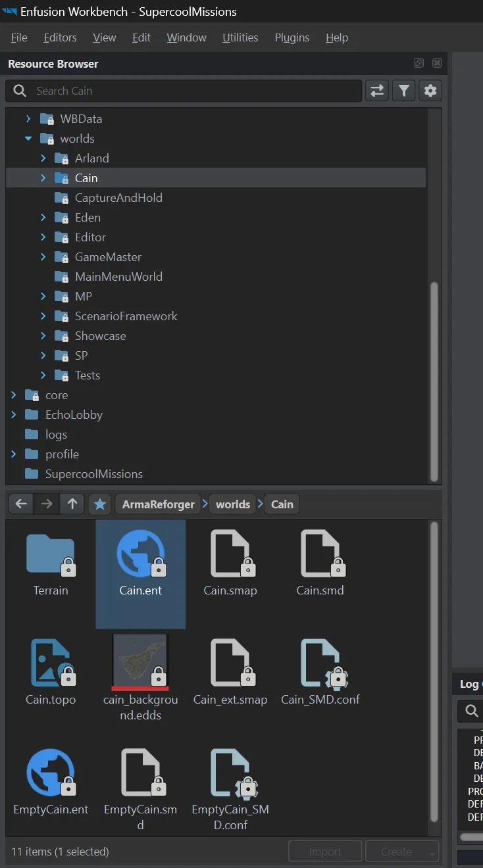Expand the Cain folder in tree

pos(43,178)
